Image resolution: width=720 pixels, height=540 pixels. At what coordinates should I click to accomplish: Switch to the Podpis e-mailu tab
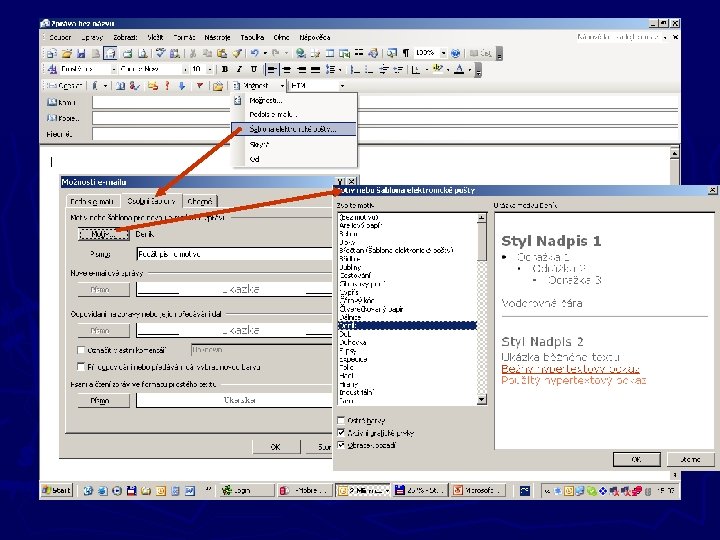point(92,202)
